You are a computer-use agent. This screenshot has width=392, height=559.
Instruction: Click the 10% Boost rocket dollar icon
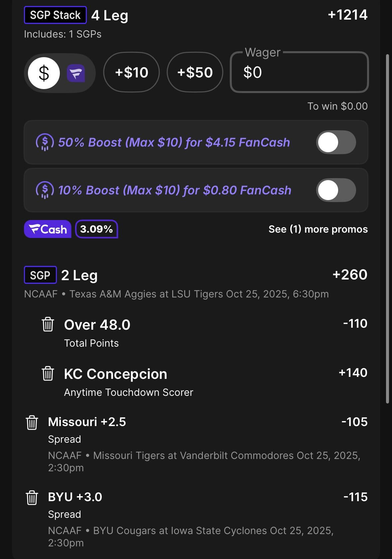pyautogui.click(x=45, y=190)
